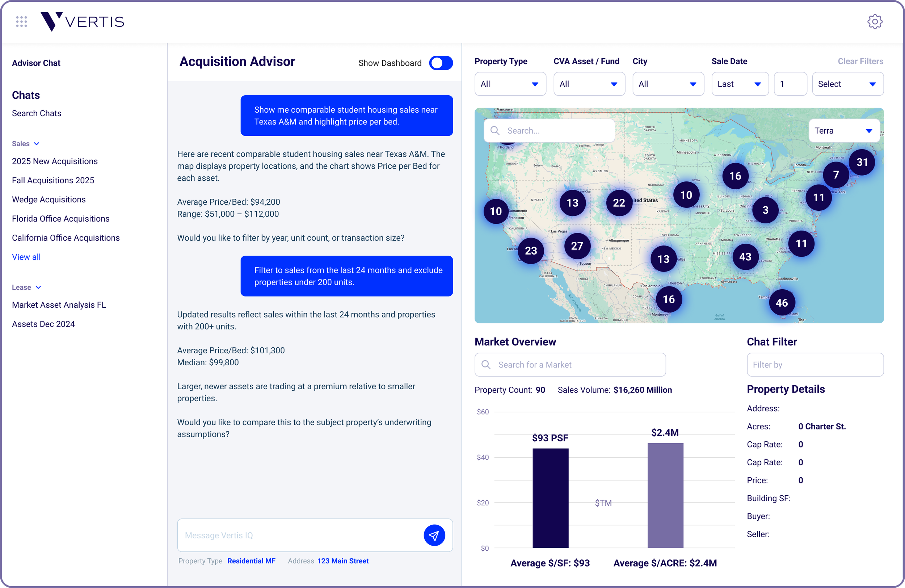Open the Property Type dropdown

point(510,84)
